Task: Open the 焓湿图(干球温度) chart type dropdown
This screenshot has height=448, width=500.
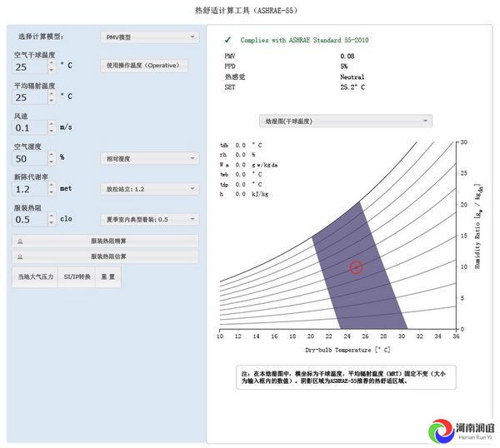Action: (345, 121)
